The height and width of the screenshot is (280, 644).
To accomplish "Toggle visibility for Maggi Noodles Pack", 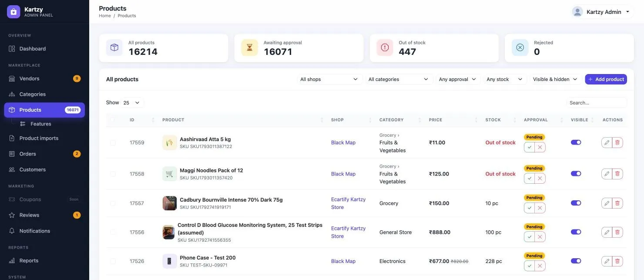I will coord(576,174).
